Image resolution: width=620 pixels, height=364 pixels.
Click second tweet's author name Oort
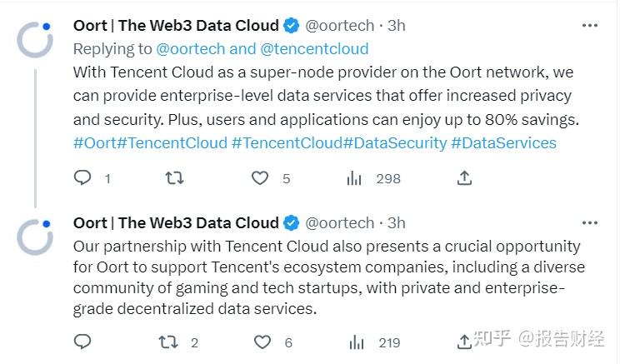click(176, 222)
